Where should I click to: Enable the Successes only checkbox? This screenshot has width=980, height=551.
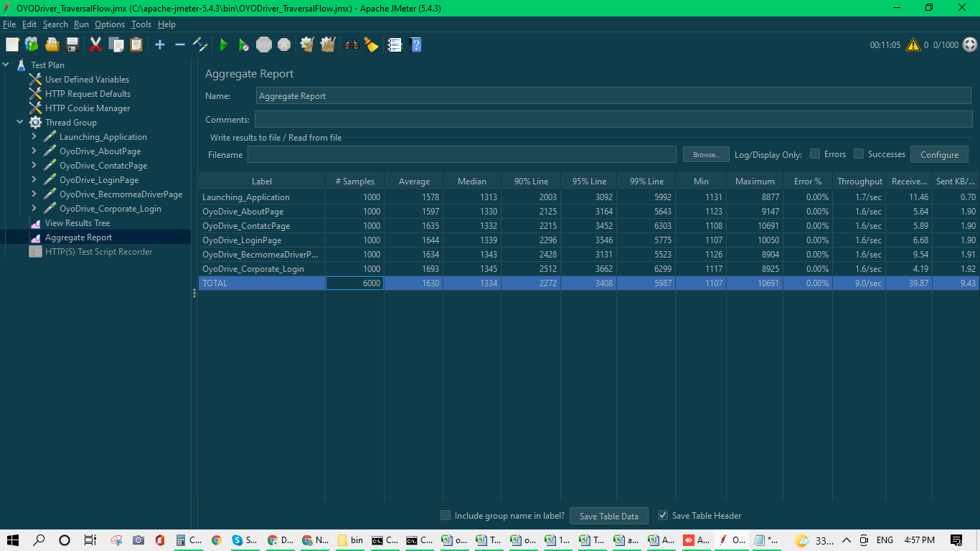pos(859,154)
